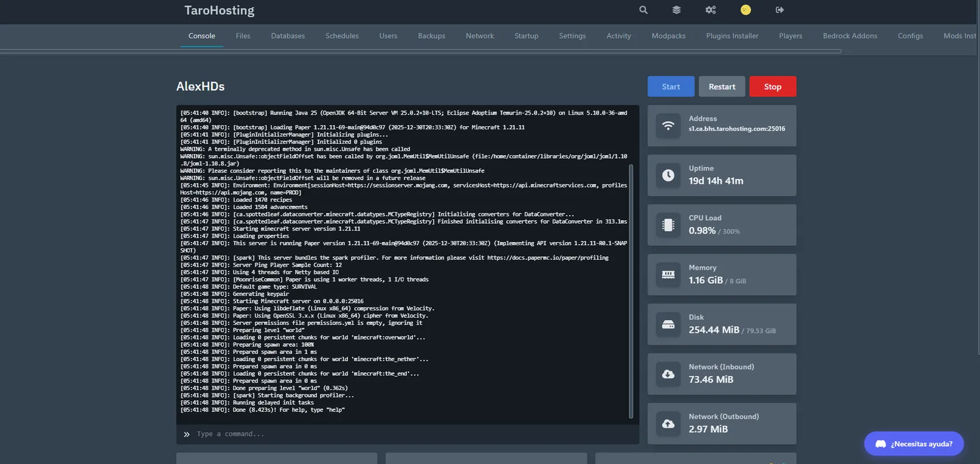Click the Done (8.423s) console line
Viewport: 980px width, 464px height.
point(263,410)
